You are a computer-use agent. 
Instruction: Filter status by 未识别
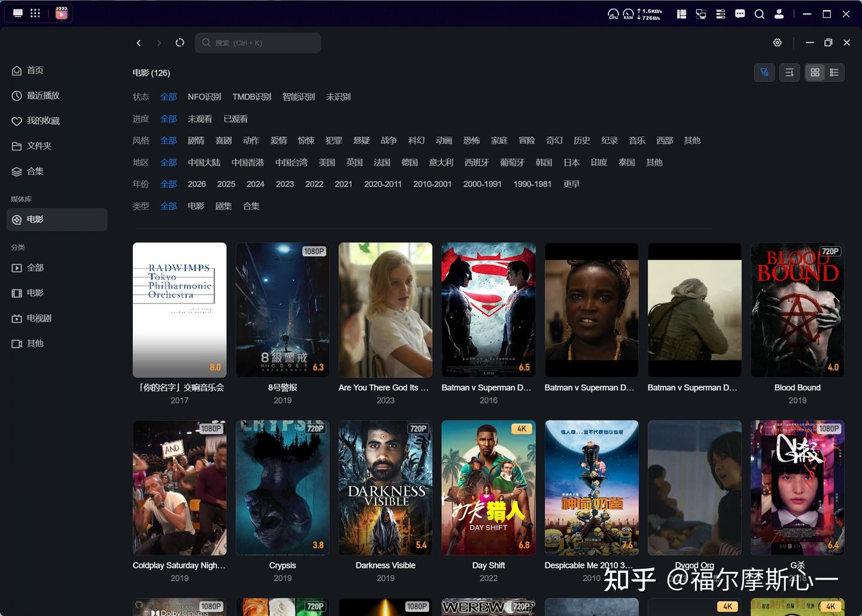[x=338, y=97]
